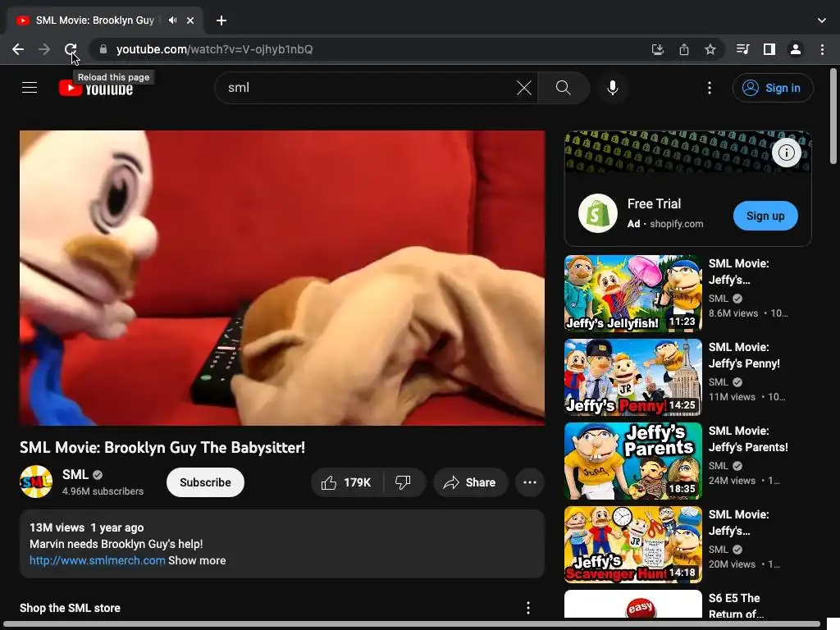
Task: Click Free Trial ad heading
Action: (x=654, y=203)
